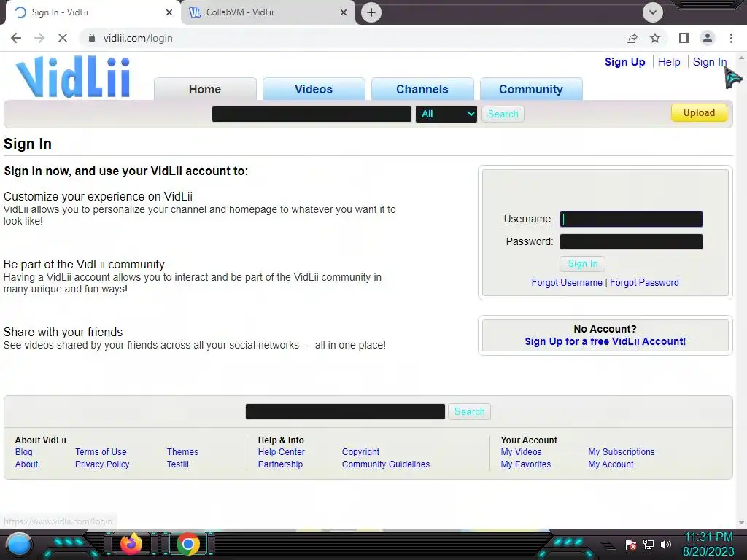
Task: Open the Home navigation tab
Action: click(205, 89)
